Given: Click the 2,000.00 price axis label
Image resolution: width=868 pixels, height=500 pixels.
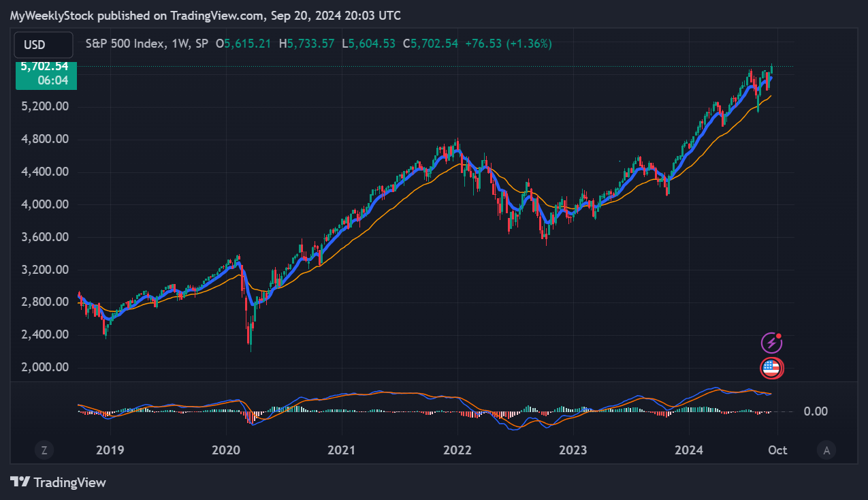Looking at the screenshot, I should pyautogui.click(x=44, y=367).
